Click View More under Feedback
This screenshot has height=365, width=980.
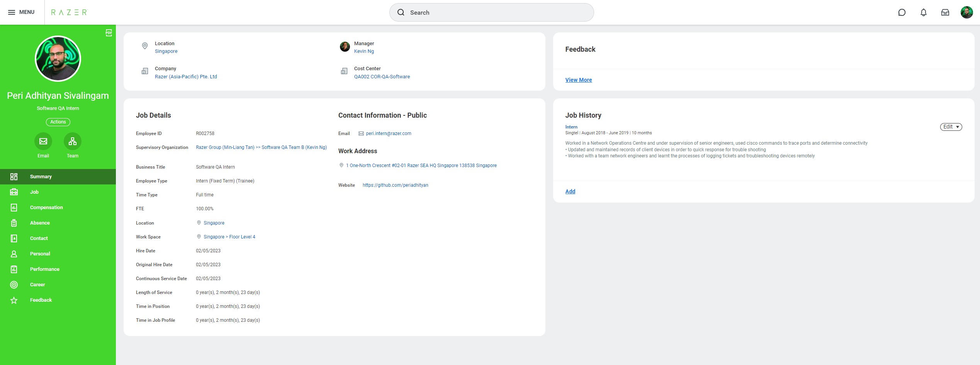click(x=579, y=80)
